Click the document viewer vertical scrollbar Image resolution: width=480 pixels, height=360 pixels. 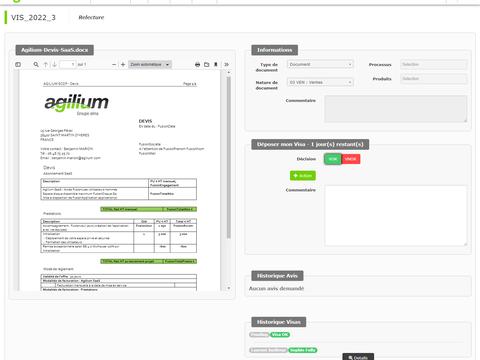[x=229, y=157]
